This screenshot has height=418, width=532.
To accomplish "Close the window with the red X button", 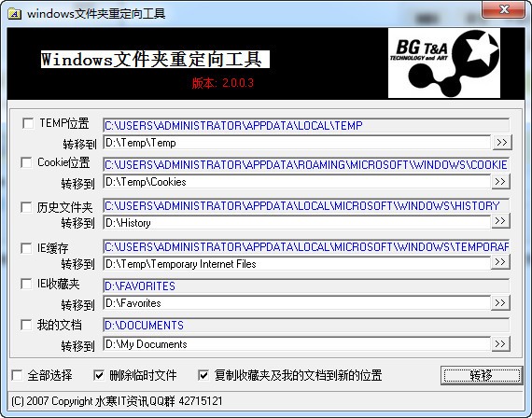I will [x=503, y=10].
